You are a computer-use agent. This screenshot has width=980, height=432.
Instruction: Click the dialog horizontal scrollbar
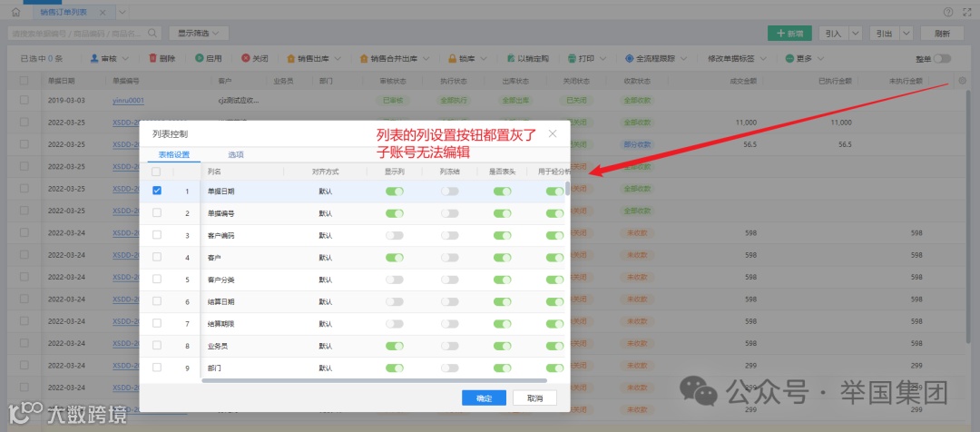[x=375, y=380]
